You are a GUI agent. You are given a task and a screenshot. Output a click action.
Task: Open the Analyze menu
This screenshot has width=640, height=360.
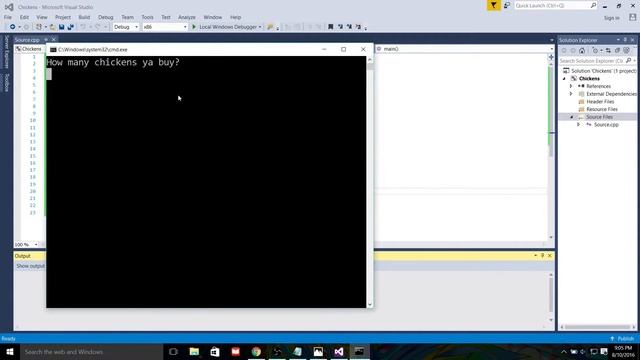pos(187,17)
